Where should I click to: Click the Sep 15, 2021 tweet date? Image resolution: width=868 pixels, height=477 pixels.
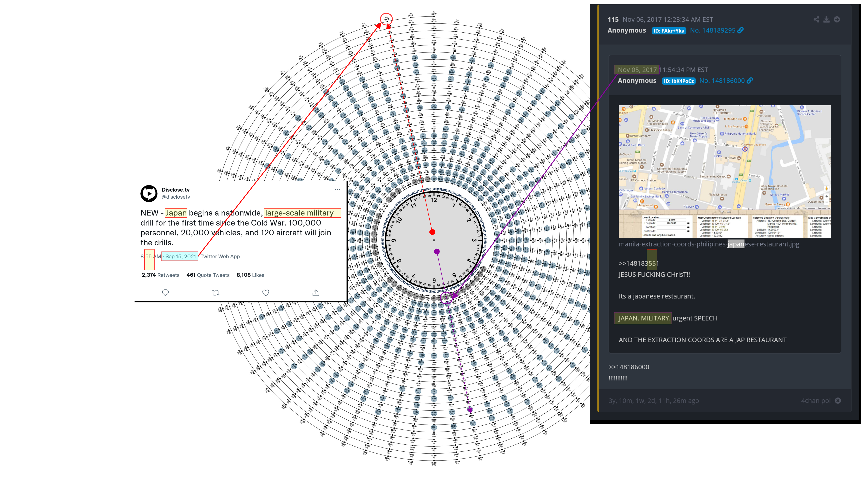click(x=181, y=256)
